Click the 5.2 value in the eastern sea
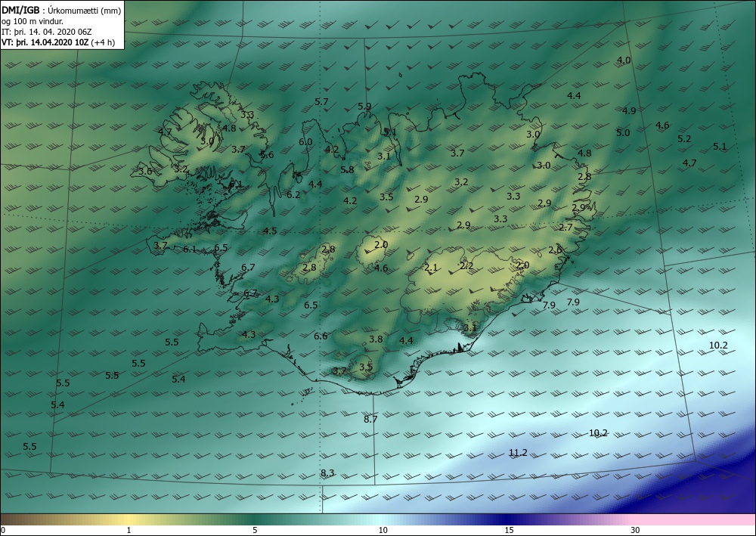Image resolution: width=756 pixels, height=536 pixels. (x=684, y=139)
